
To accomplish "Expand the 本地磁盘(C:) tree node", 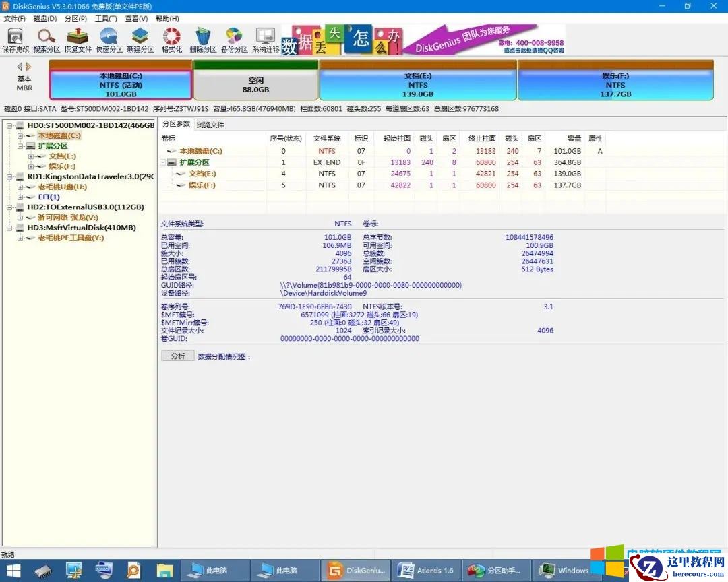I will click(20, 136).
